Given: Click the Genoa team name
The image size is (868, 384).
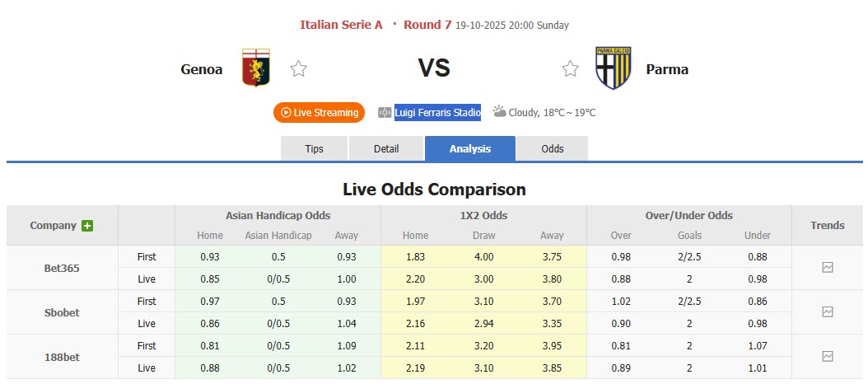Looking at the screenshot, I should tap(202, 69).
